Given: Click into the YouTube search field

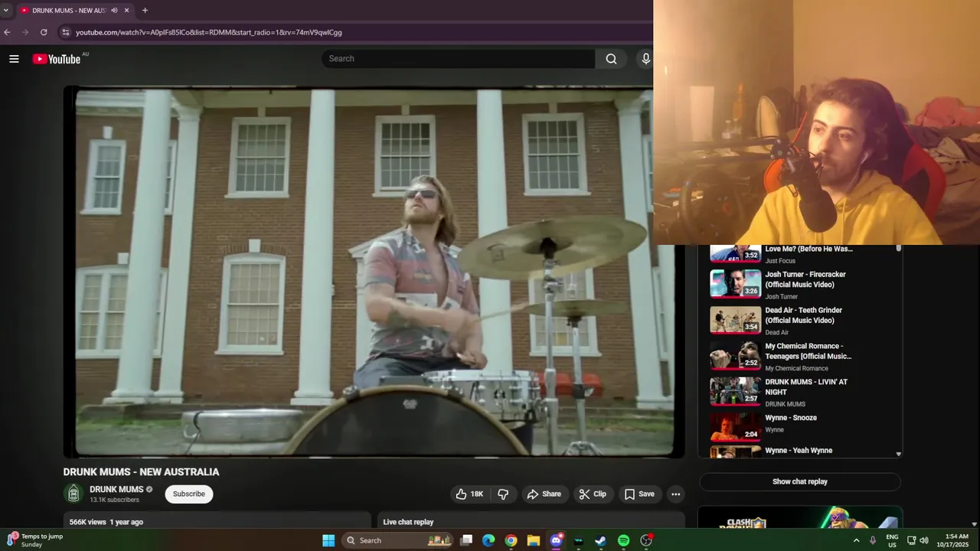Looking at the screenshot, I should point(459,59).
